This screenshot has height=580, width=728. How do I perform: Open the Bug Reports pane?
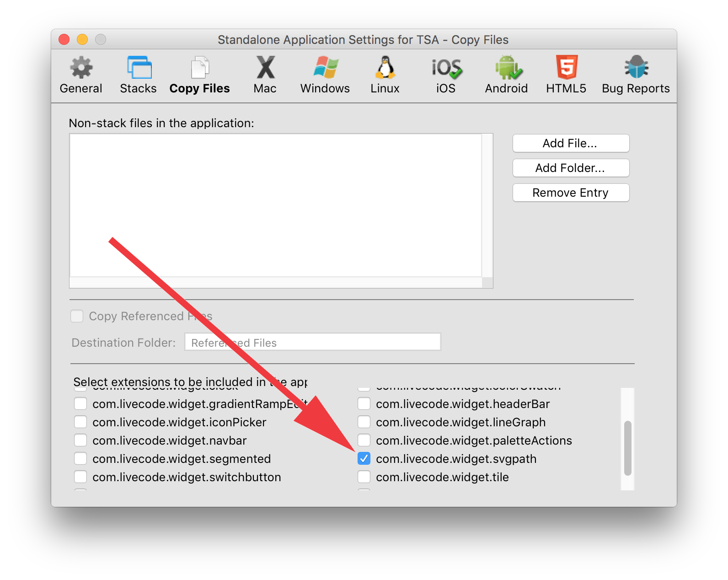tap(636, 75)
